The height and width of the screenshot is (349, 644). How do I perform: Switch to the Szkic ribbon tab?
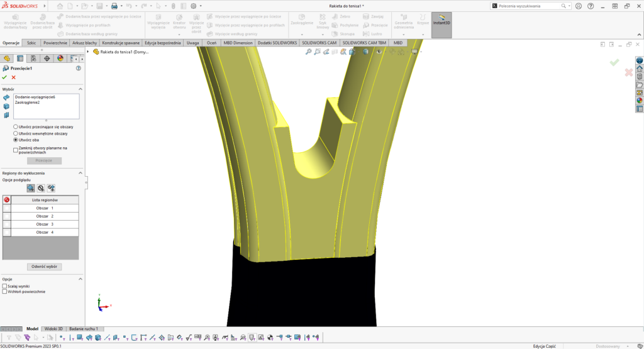point(31,43)
